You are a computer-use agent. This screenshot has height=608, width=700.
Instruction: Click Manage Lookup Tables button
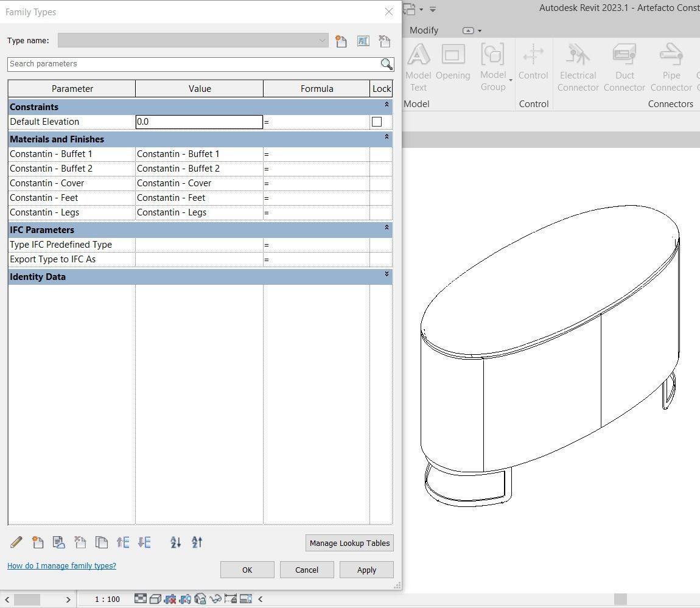349,543
